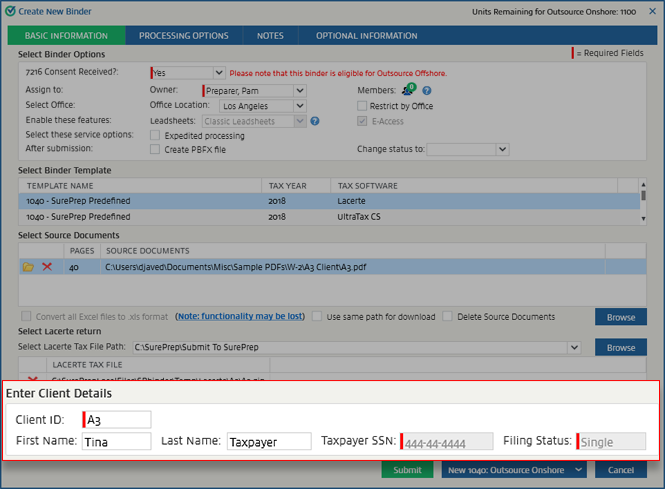Click inside the Client ID field
This screenshot has height=489, width=665.
118,420
